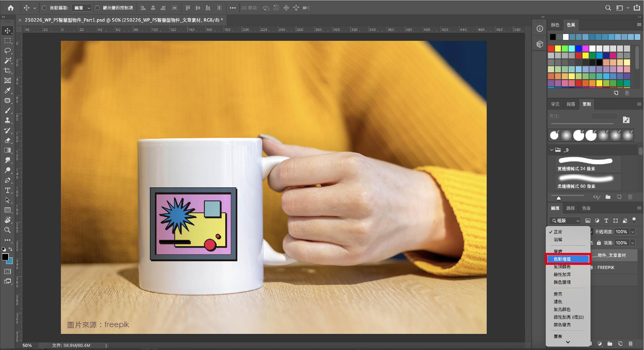The height and width of the screenshot is (350, 644).
Task: Open the 填滿 fill dropdown arrow
Action: pos(633,243)
